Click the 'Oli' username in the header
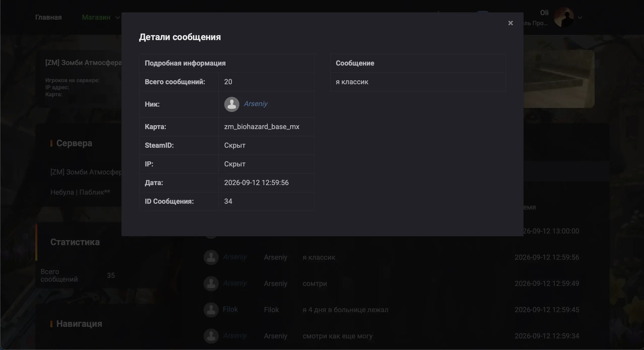The width and height of the screenshot is (644, 350). point(544,13)
